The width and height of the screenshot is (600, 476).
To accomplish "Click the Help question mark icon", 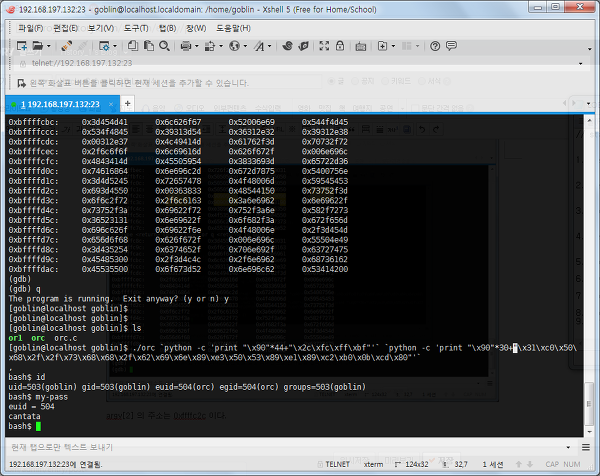I will (x=435, y=46).
